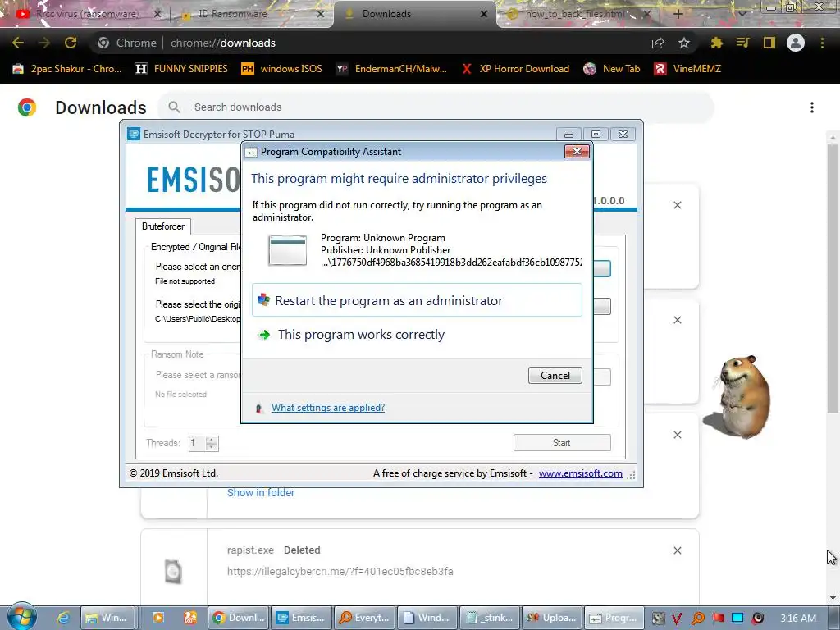Click the Start button in Emsisoft Decryptor
Viewport: 840px width, 630px height.
point(562,442)
